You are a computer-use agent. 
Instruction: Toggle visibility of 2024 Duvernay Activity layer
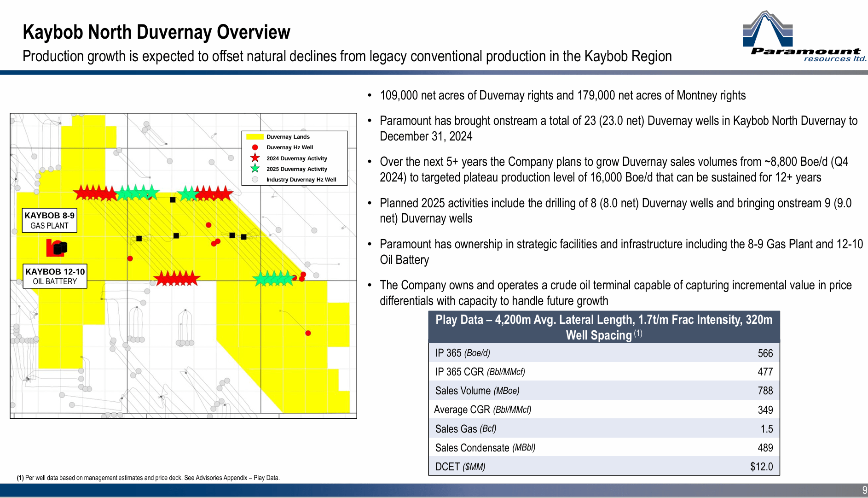click(297, 158)
